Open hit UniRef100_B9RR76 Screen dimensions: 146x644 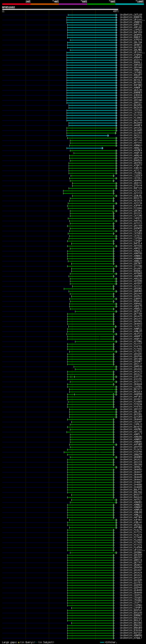coord(131,17)
